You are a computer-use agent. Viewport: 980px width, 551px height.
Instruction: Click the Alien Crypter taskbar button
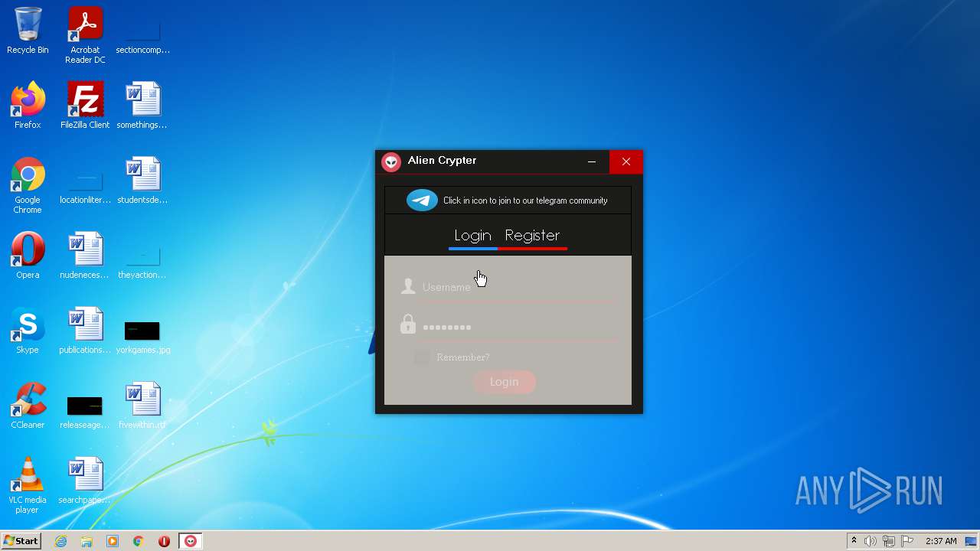191,541
